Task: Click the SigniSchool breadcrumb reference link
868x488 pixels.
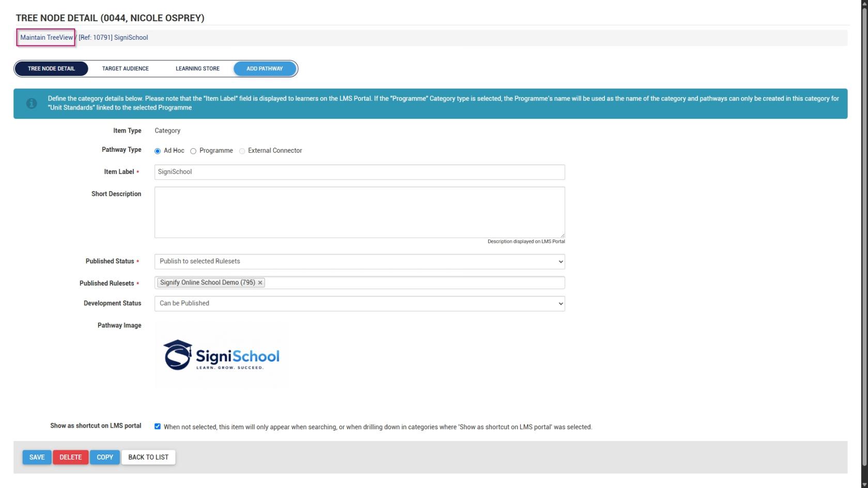Action: pos(113,38)
